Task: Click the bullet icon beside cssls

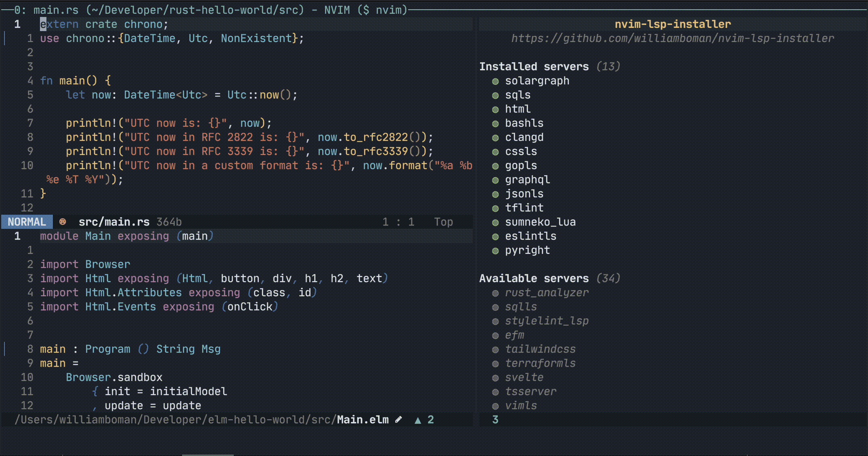Action: [495, 152]
